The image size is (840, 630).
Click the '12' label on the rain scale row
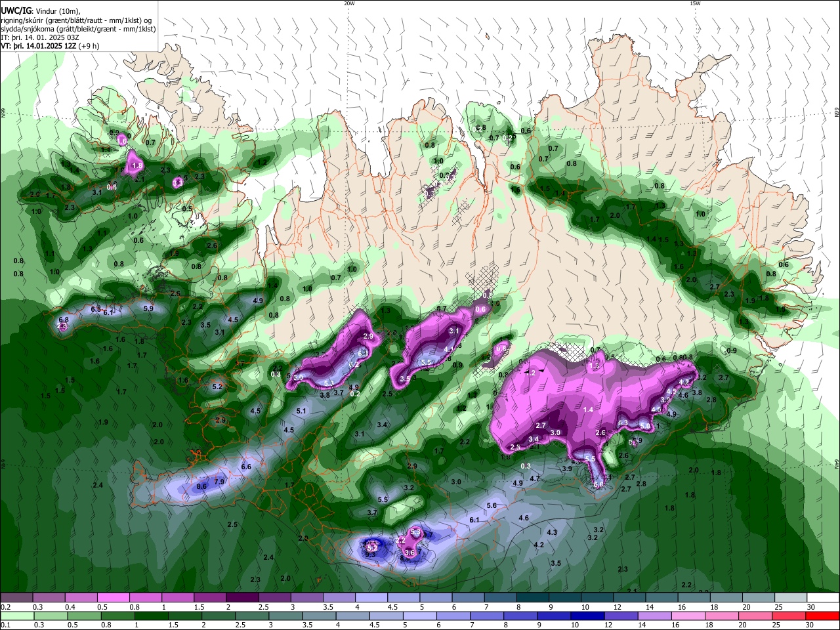pyautogui.click(x=608, y=625)
